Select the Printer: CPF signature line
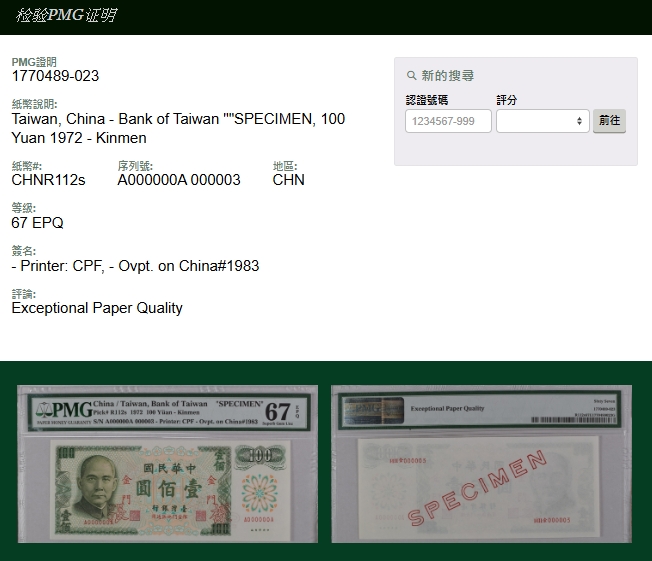Screen dimensions: 652x561 (135, 266)
